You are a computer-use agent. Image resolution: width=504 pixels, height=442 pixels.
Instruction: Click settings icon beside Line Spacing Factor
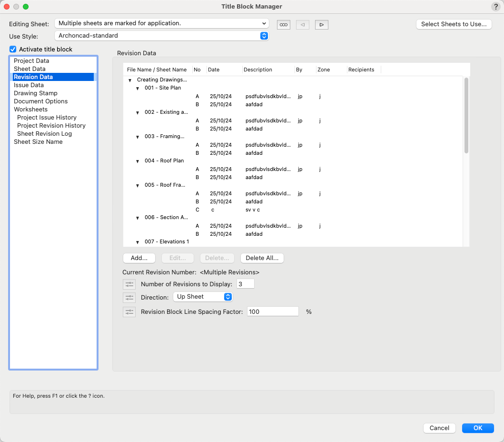point(129,312)
